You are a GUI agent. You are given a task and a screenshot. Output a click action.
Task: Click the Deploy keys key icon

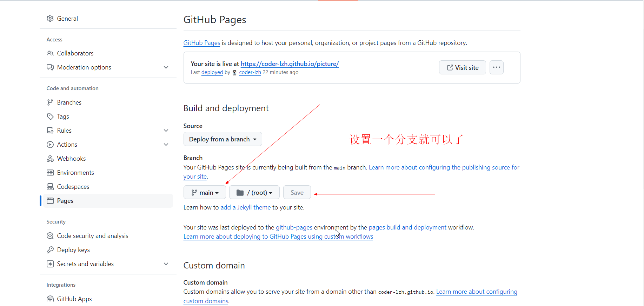50,250
